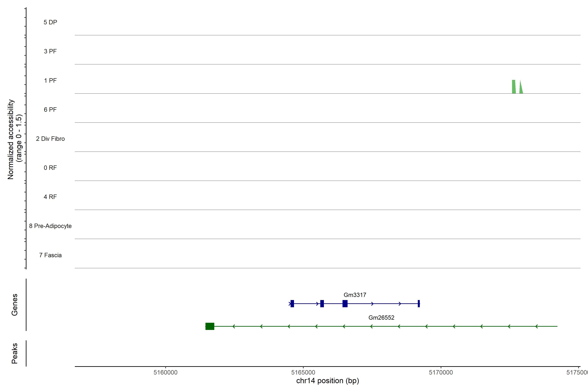Click the Gm26552 gene label
Image resolution: width=588 pixels, height=392 pixels.
pos(381,318)
